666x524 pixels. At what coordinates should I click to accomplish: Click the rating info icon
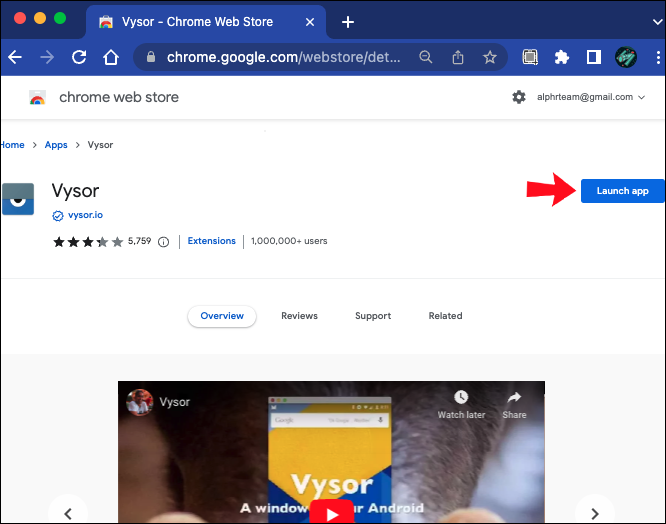164,242
